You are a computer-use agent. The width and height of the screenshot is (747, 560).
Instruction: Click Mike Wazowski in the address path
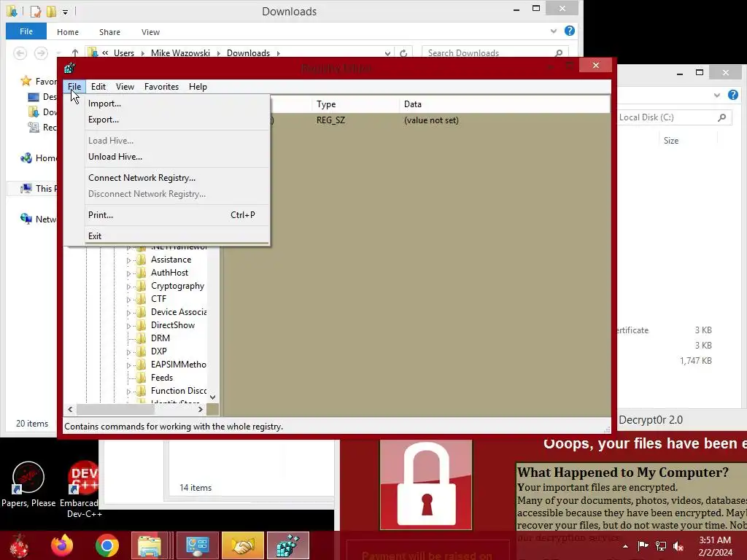coord(180,52)
